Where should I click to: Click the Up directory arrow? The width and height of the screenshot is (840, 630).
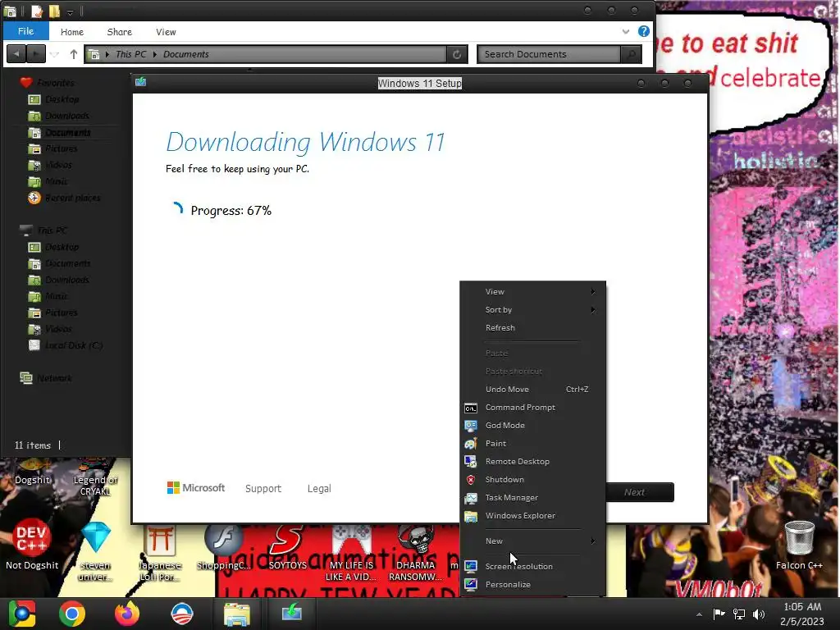(x=73, y=54)
